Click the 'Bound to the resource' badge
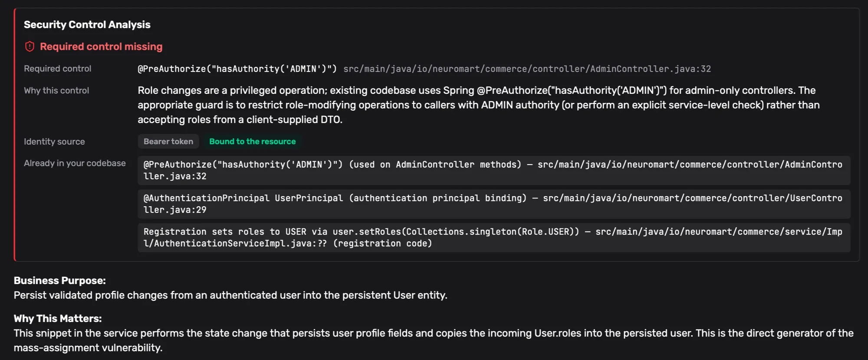The height and width of the screenshot is (360, 868). [x=252, y=142]
